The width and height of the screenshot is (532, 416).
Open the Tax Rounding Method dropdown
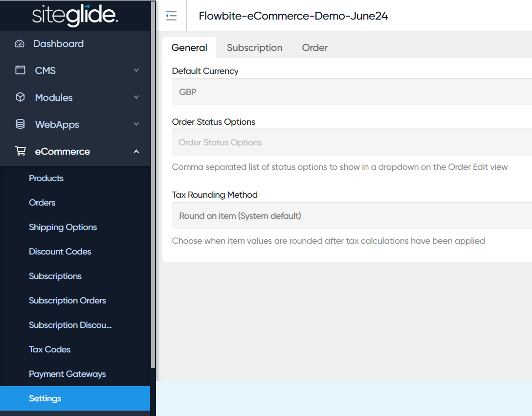pos(351,216)
